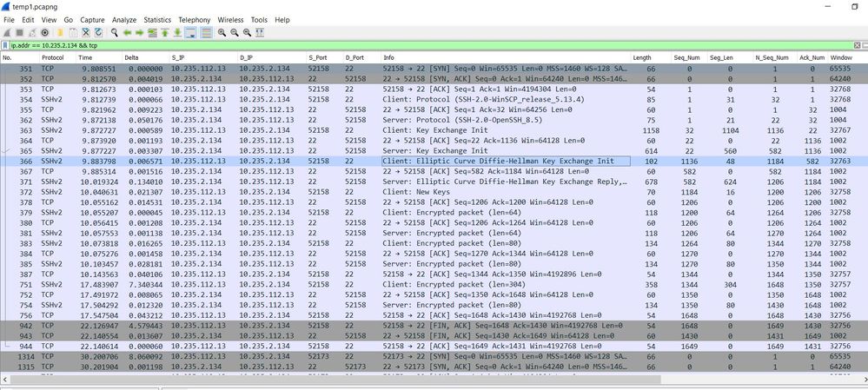Jump to the first packet with the up arrow
This screenshot has height=390, width=868.
pyautogui.click(x=164, y=33)
